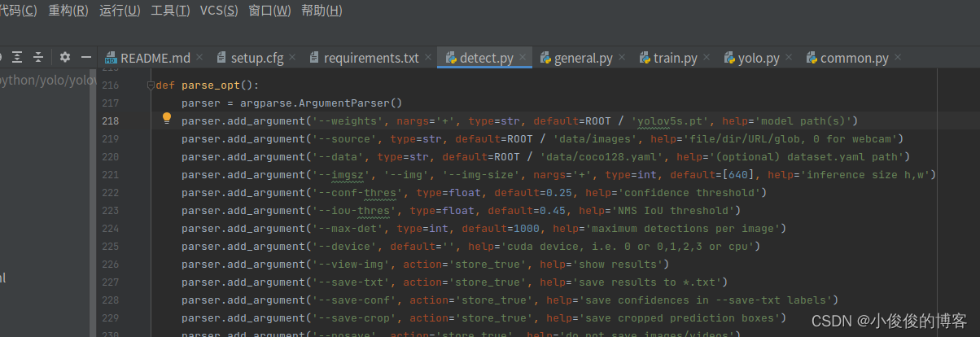Switch to the train.py tab

tap(675, 58)
